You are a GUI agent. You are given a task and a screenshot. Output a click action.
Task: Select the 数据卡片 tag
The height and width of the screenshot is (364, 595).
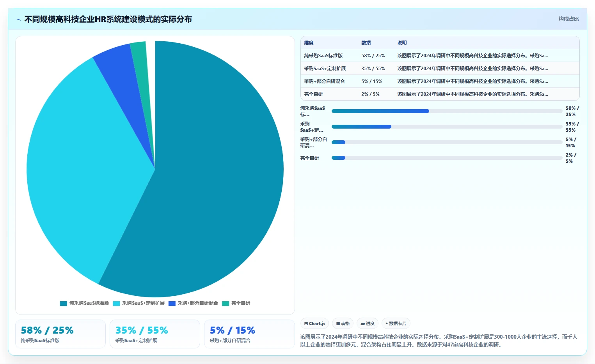pyautogui.click(x=396, y=323)
